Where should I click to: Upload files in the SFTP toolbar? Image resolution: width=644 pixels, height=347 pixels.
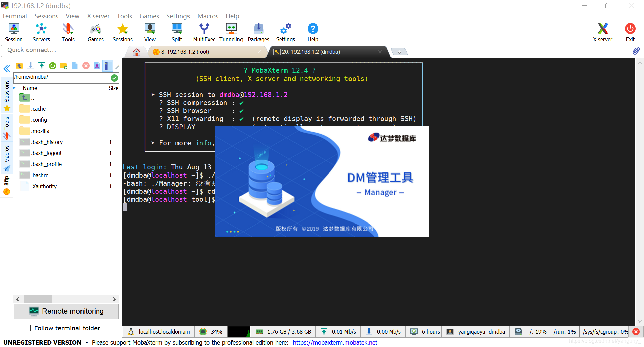click(42, 66)
